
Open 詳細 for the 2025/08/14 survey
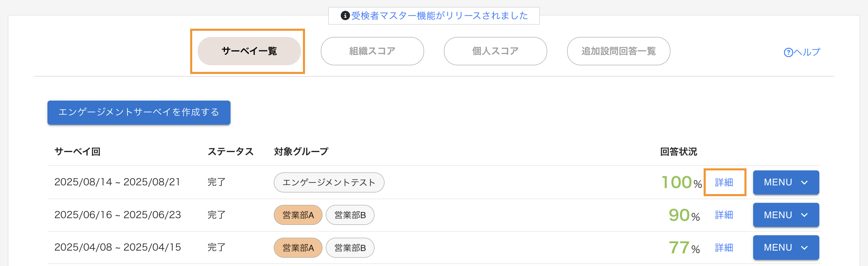click(724, 182)
